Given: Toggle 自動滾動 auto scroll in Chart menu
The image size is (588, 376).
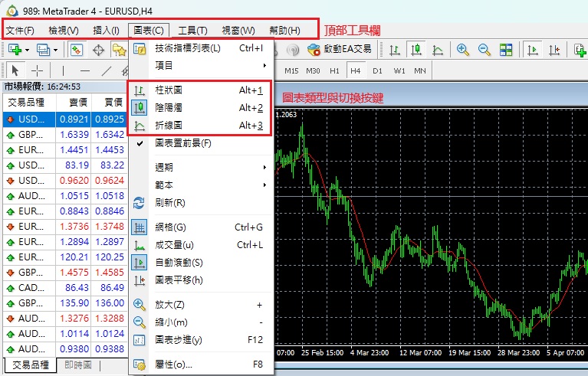Looking at the screenshot, I should click(200, 263).
